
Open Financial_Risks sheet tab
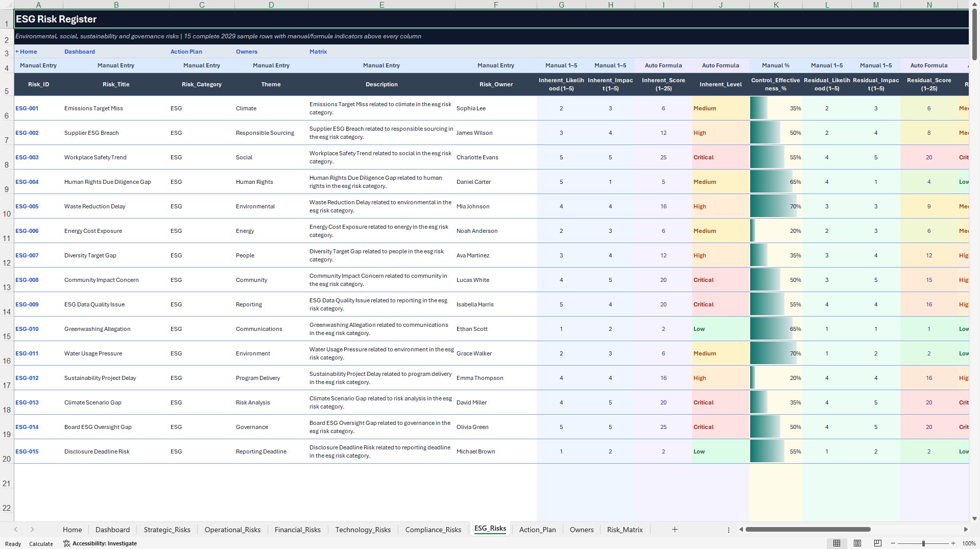click(x=298, y=530)
